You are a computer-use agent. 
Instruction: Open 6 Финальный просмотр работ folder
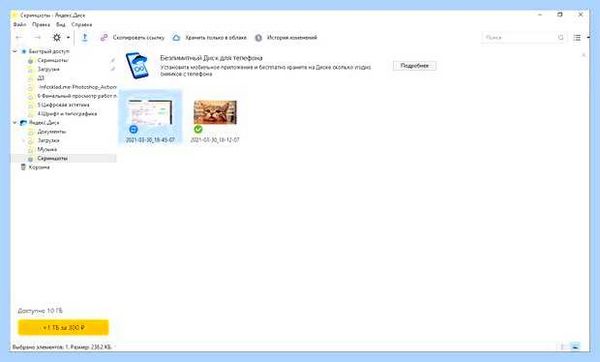77,96
